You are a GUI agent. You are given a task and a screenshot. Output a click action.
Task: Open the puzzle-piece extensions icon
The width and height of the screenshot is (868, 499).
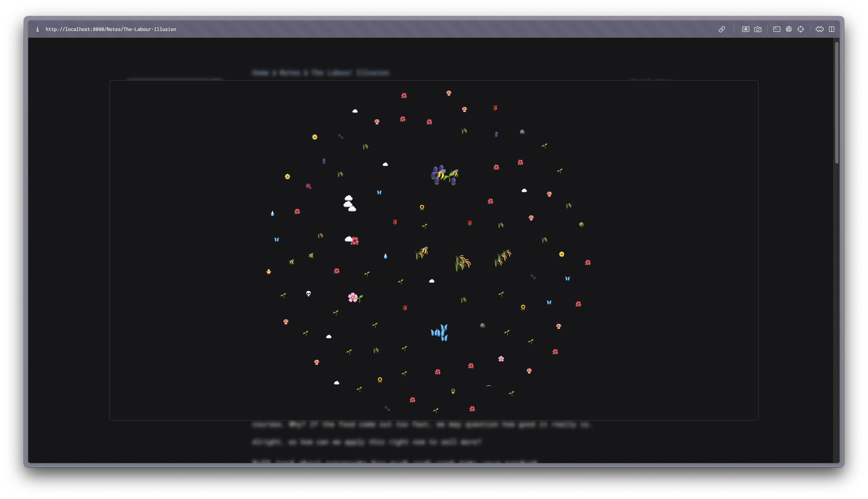(x=819, y=29)
